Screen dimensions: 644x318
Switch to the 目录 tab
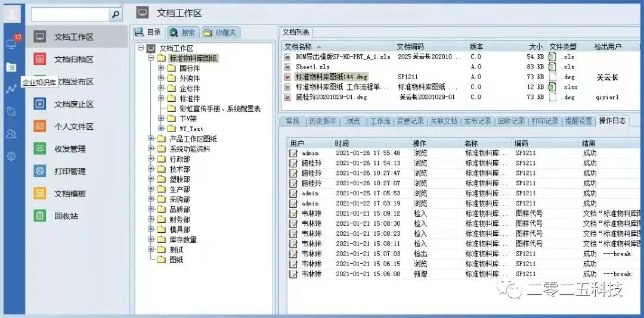148,32
